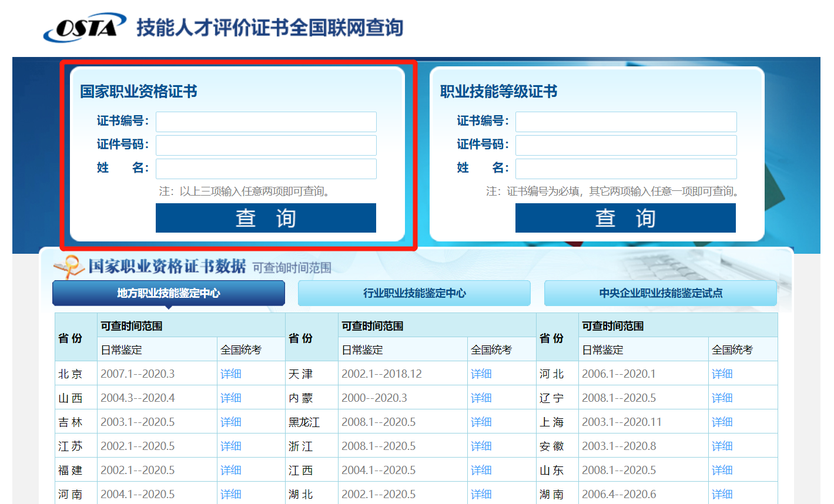The width and height of the screenshot is (834, 504).
Task: Click the magnifier icon beside 国家职业资格证书数据
Action: click(69, 267)
